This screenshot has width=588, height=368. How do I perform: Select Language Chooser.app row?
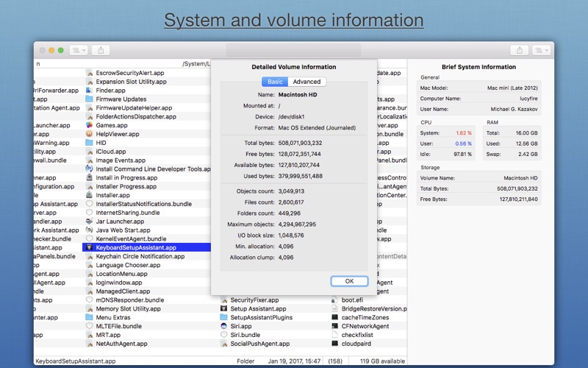[x=146, y=265]
